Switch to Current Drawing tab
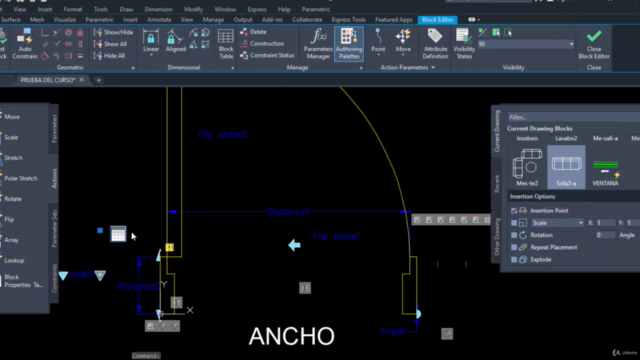 (497, 131)
